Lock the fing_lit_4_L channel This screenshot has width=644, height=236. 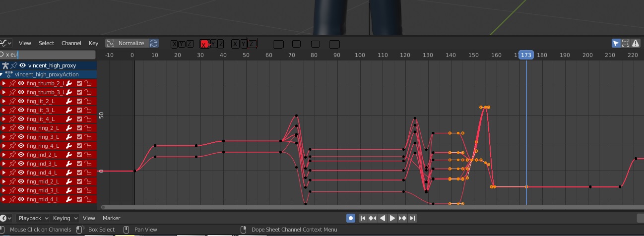coord(88,119)
